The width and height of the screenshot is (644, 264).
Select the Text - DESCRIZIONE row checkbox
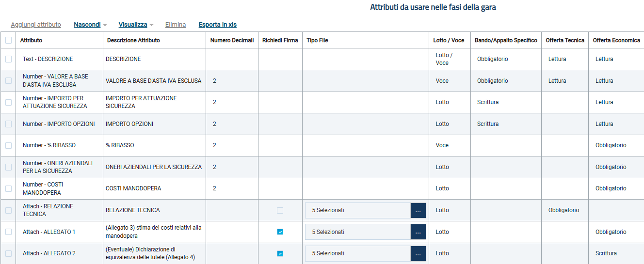coord(8,59)
